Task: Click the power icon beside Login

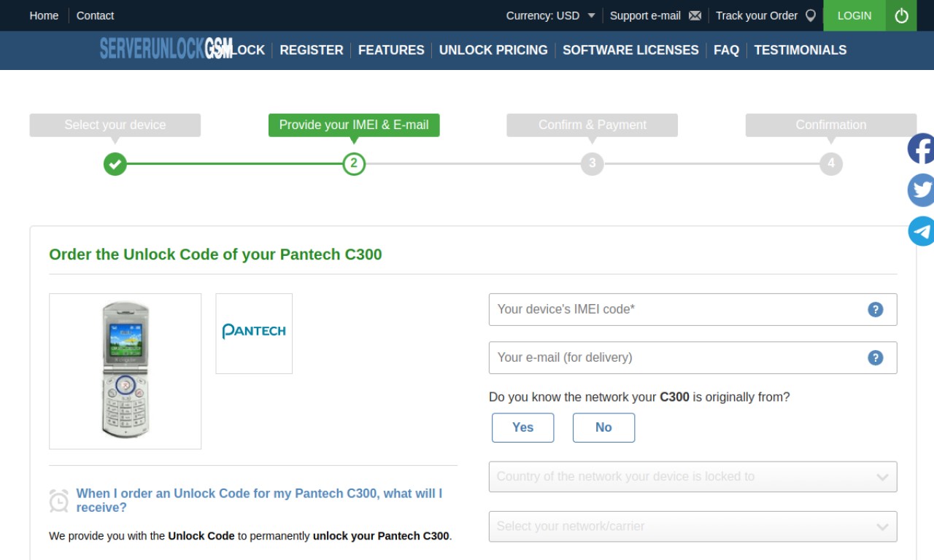Action: 901,15
